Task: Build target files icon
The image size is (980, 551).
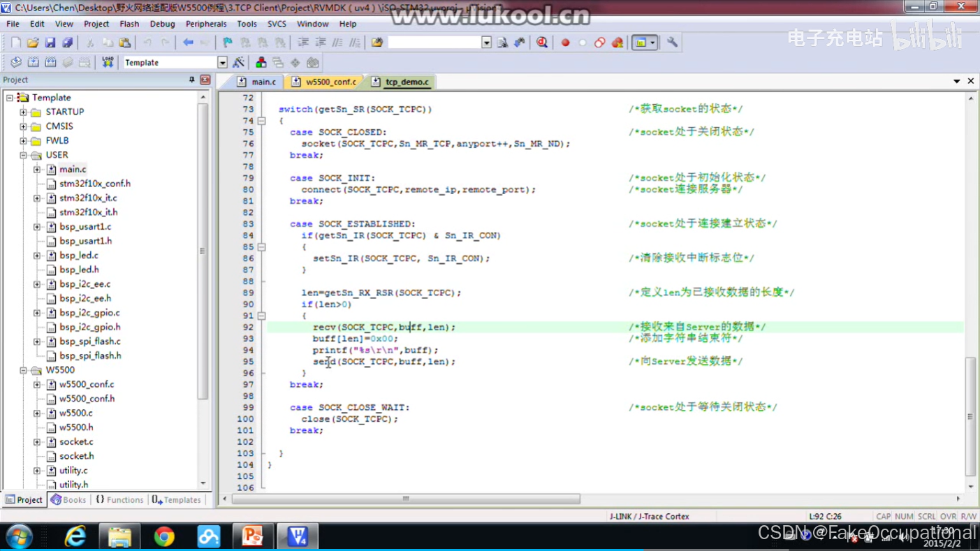Action: (x=33, y=63)
